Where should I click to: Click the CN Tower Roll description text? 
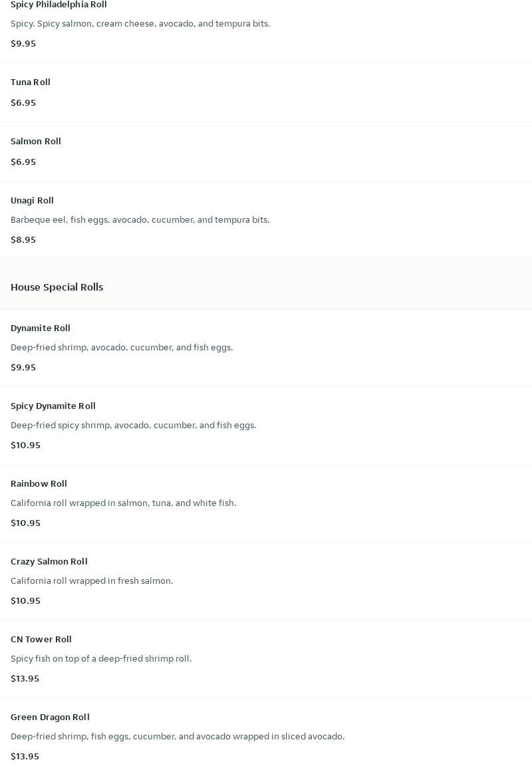(101, 659)
